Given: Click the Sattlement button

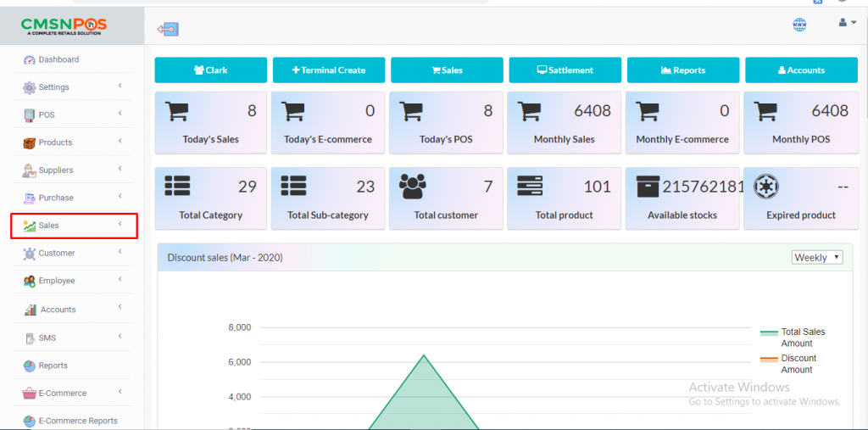Looking at the screenshot, I should point(565,70).
